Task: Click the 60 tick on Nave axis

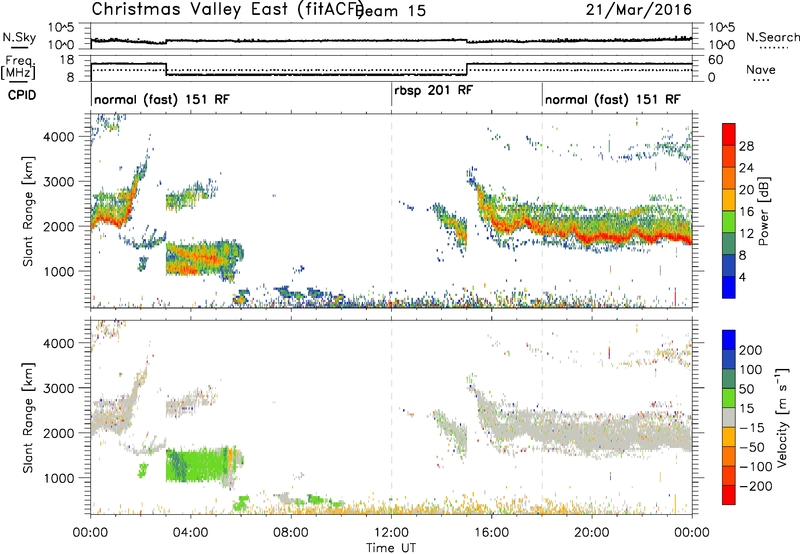Action: (716, 60)
